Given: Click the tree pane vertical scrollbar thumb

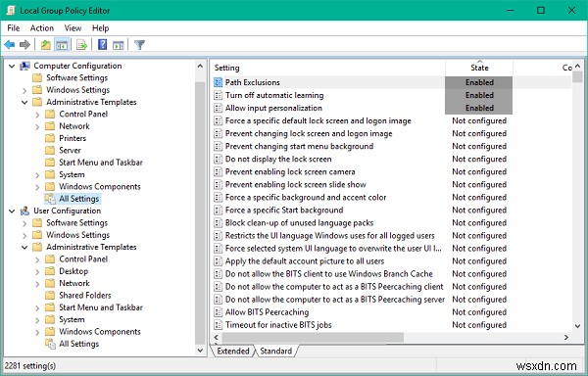Looking at the screenshot, I should pos(200,212).
